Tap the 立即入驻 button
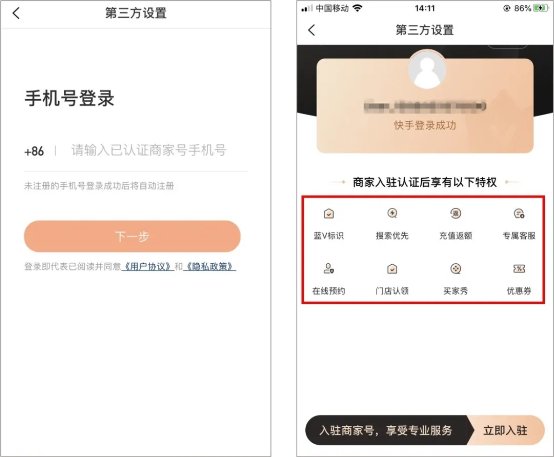554x457 pixels. point(505,430)
